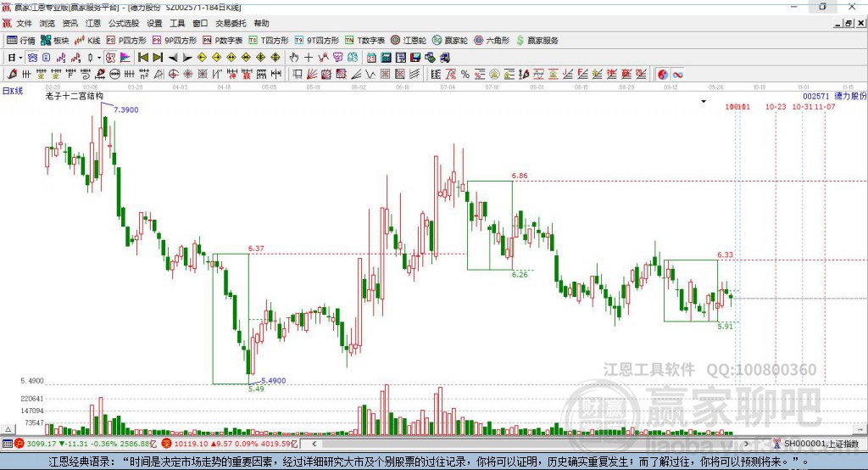Open the 9T四方形 tool

click(x=316, y=41)
